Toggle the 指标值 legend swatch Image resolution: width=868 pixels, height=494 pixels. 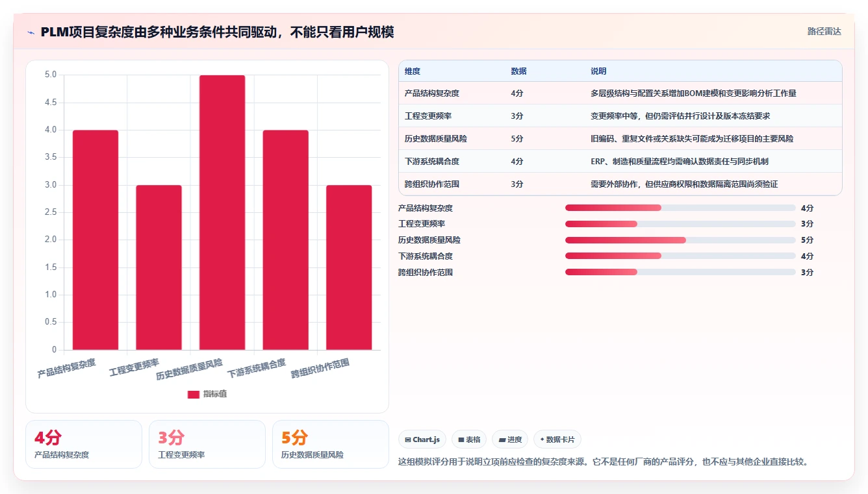click(x=194, y=394)
